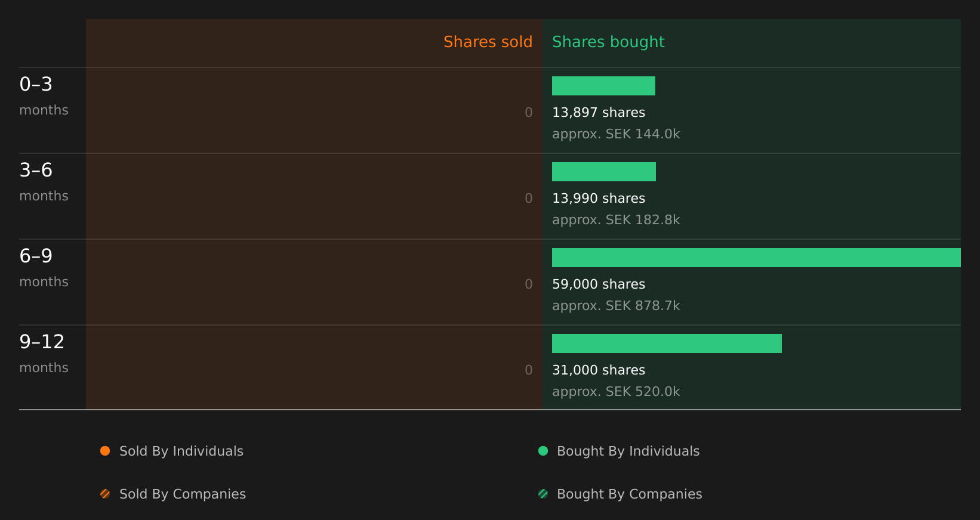Image resolution: width=980 pixels, height=520 pixels.
Task: Click approx. SEK 182.8k text
Action: 616,220
